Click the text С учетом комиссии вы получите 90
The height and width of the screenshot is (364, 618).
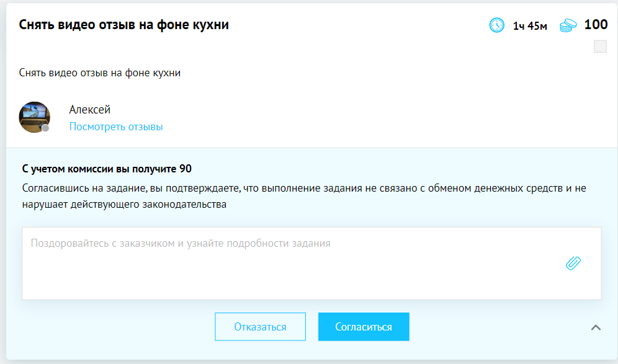(x=107, y=169)
